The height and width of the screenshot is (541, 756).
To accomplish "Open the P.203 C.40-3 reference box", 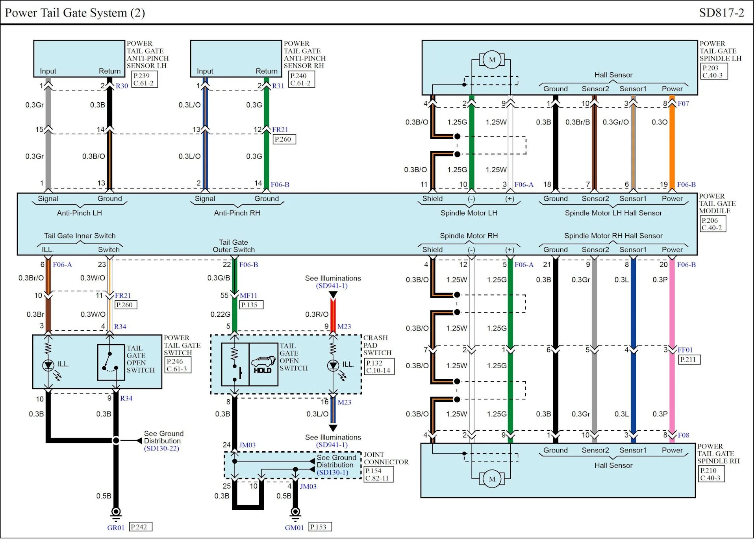I will click(x=714, y=71).
